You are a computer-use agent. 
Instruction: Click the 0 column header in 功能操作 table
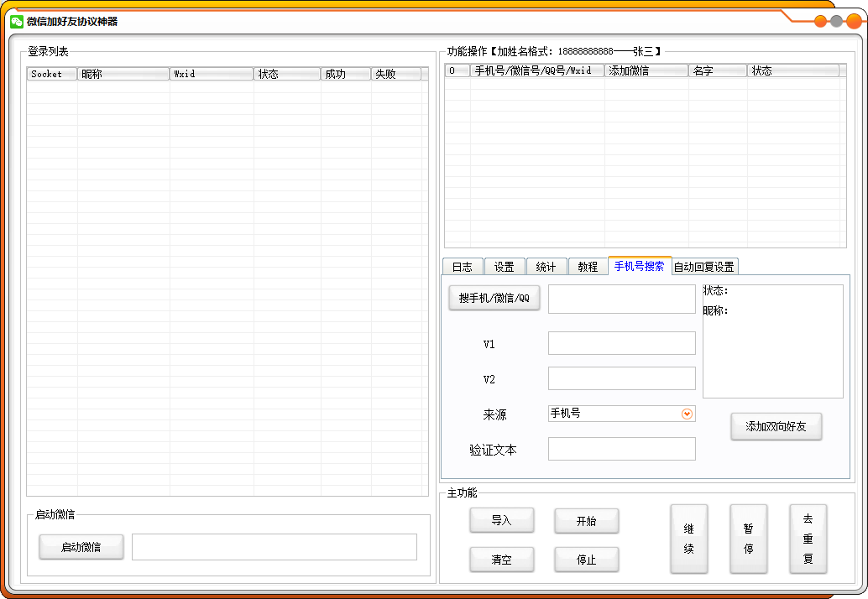[x=458, y=70]
